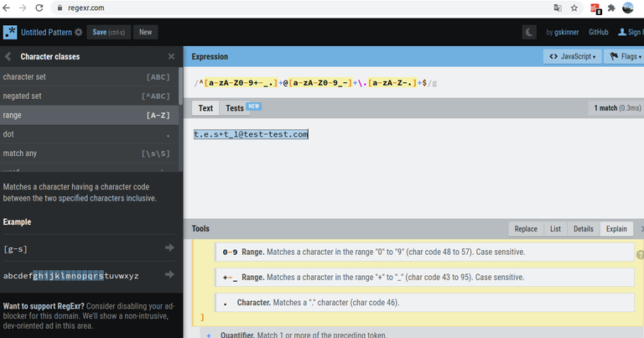This screenshot has width=644, height=338.
Task: Reload the regexr.com page
Action: click(39, 8)
